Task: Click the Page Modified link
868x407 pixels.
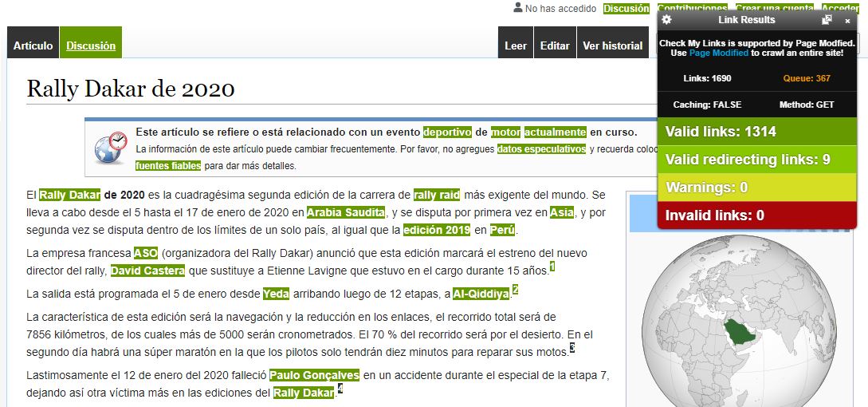Action: click(718, 53)
